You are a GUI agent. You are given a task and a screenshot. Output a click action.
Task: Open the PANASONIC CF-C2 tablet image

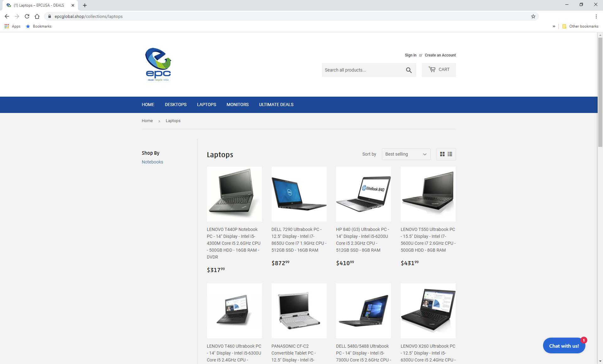[x=299, y=311]
